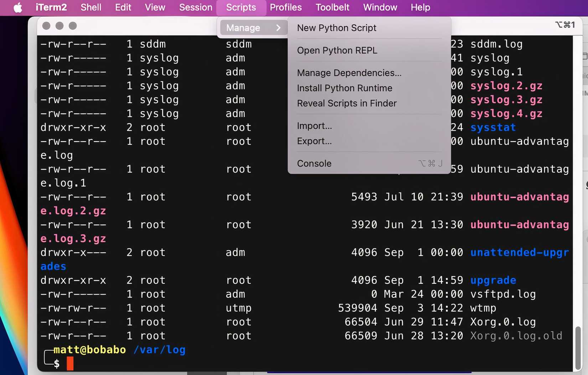Open the Apple menu
This screenshot has width=588, height=375.
click(17, 7)
